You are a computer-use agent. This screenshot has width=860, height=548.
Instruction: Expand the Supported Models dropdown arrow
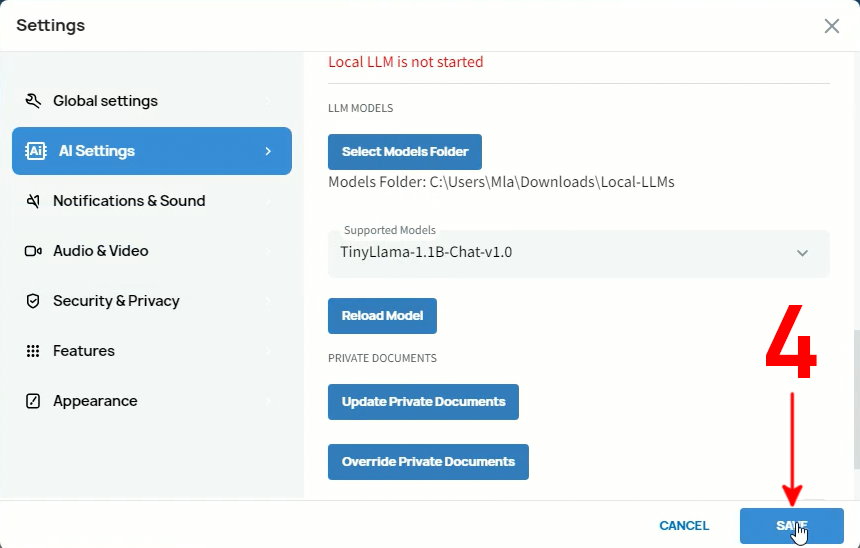coord(802,253)
